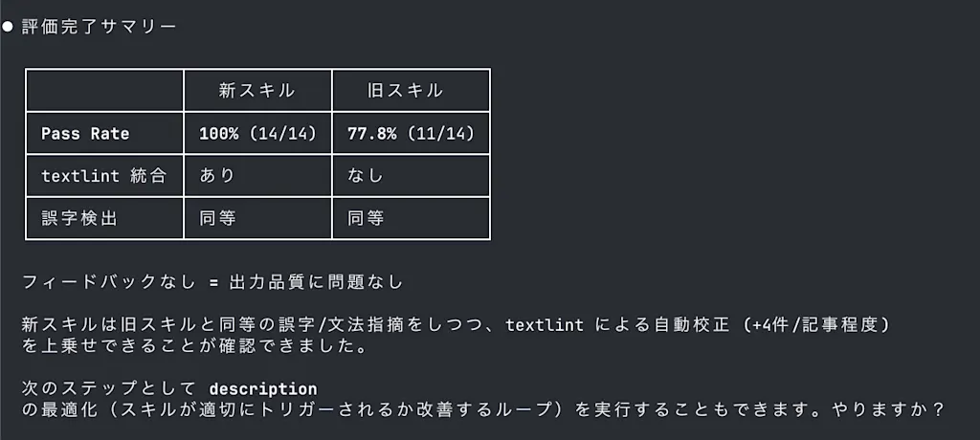
Task: Select the 100% (14/14) cell
Action: (x=257, y=134)
